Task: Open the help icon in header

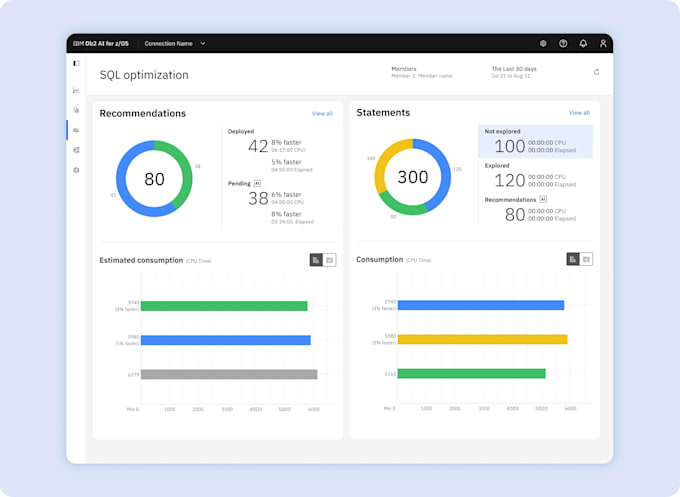Action: (563, 43)
